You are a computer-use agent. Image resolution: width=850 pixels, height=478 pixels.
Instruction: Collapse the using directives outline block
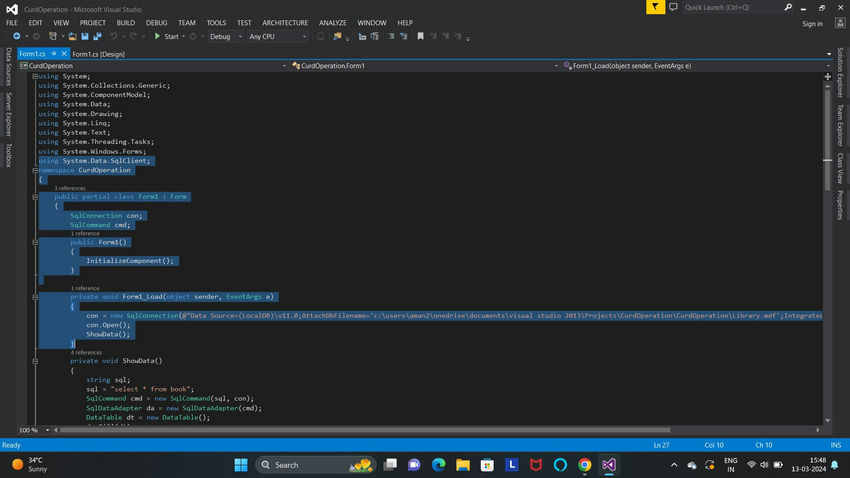(x=35, y=76)
